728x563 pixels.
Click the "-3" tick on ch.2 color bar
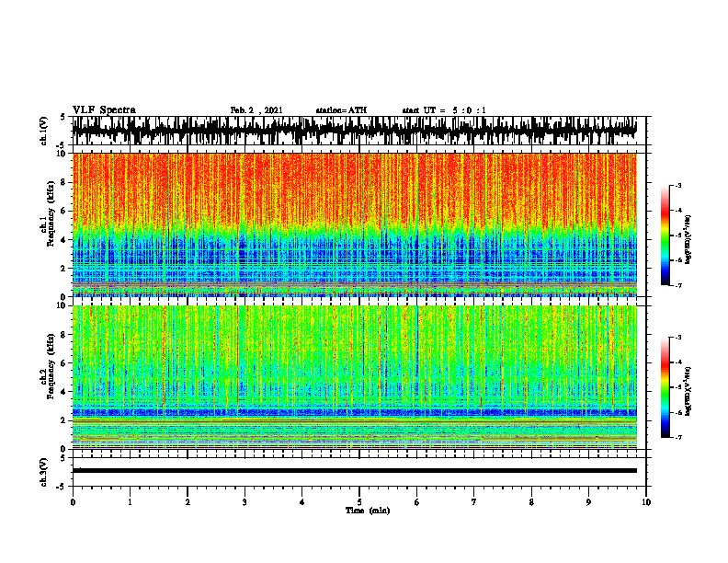pyautogui.click(x=678, y=338)
